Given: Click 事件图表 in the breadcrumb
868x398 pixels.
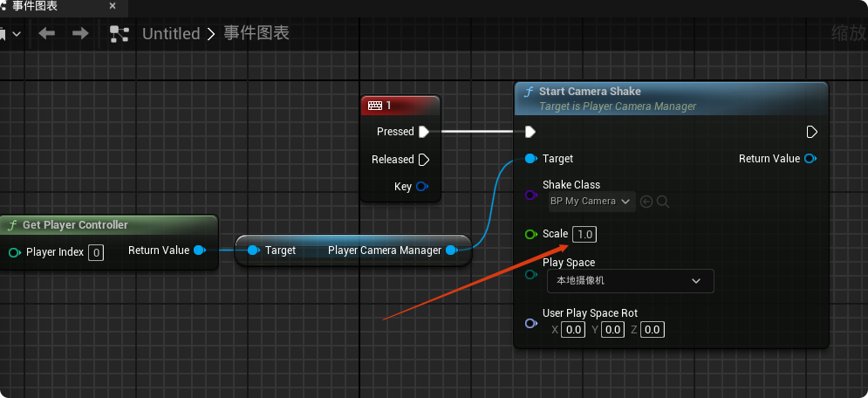Looking at the screenshot, I should point(256,34).
